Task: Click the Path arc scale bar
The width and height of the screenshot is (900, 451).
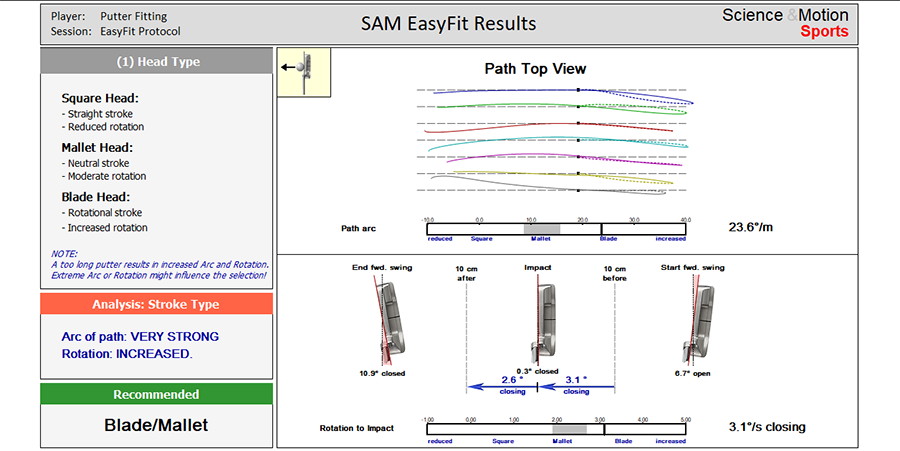Action: 556,228
